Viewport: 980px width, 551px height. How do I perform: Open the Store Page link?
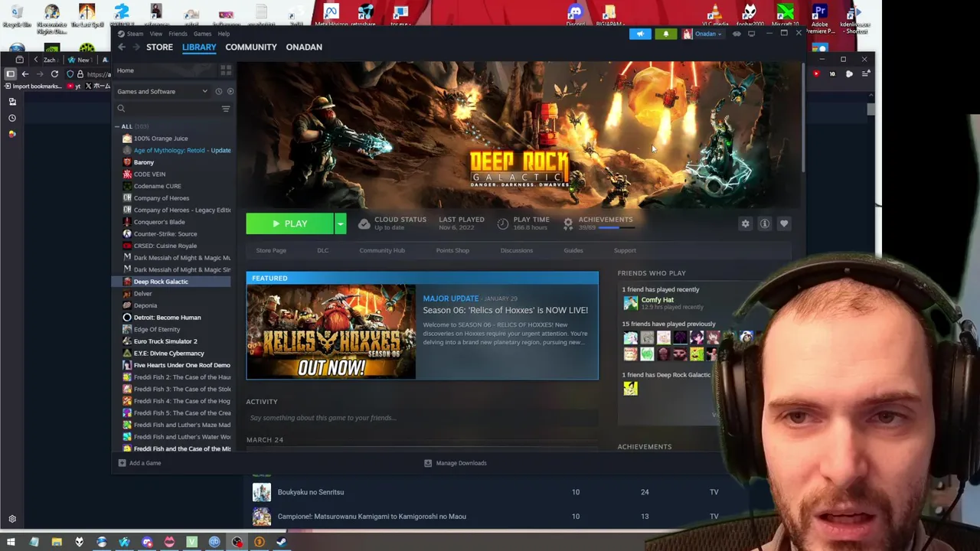[x=271, y=250]
